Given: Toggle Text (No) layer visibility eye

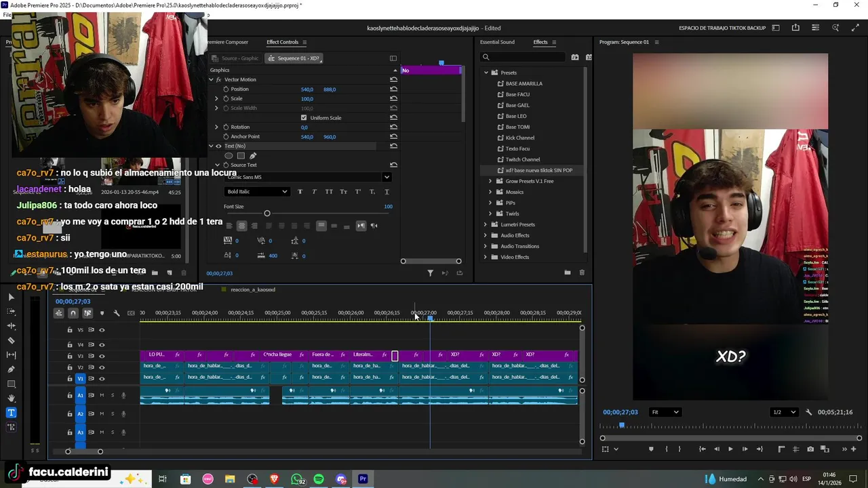Looking at the screenshot, I should (218, 146).
